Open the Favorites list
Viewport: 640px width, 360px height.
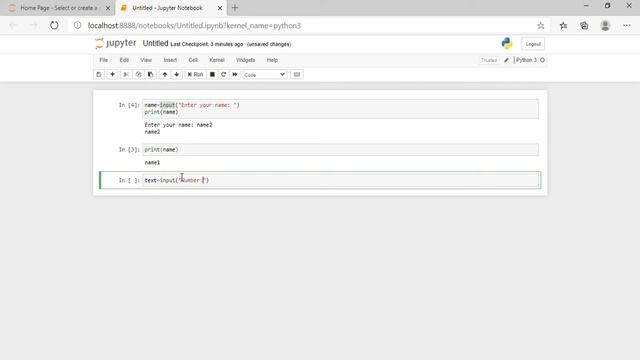tap(563, 25)
